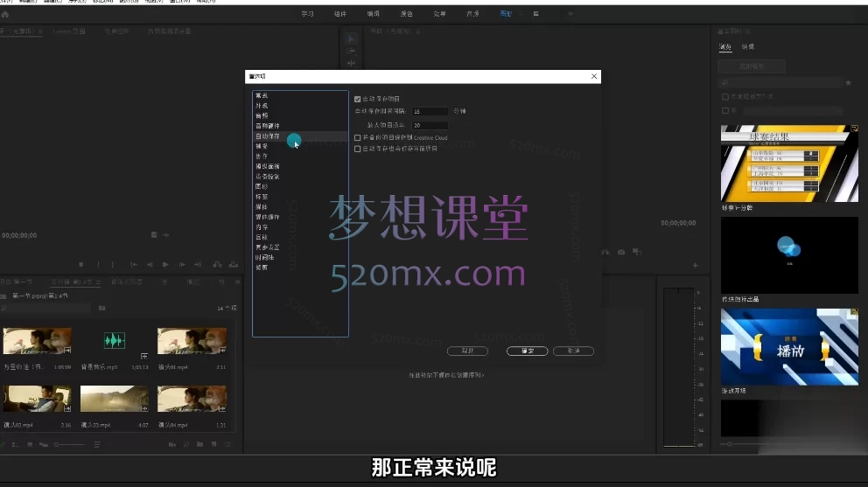The height and width of the screenshot is (487, 868).
Task: Click the Home icon in the top-left corner
Action: click(5, 14)
